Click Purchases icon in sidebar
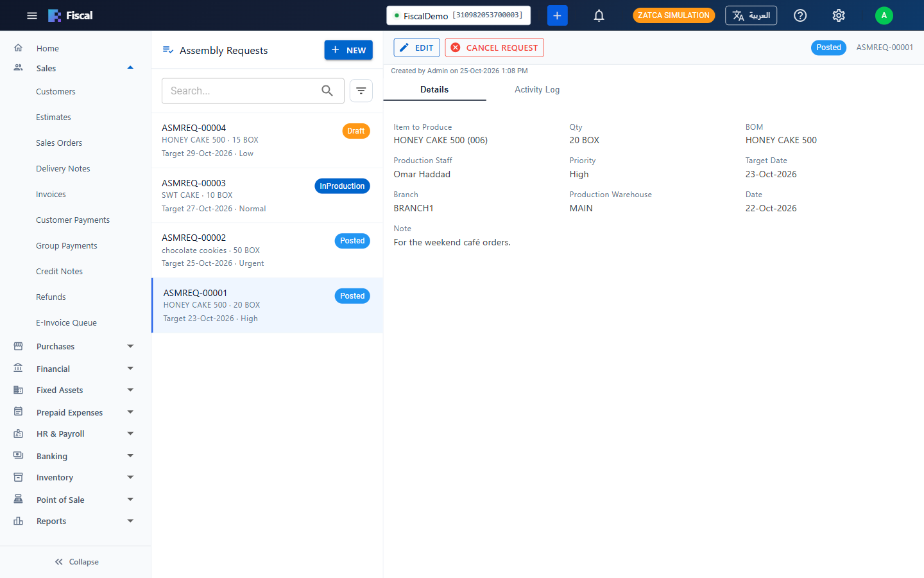This screenshot has height=578, width=924. point(19,346)
